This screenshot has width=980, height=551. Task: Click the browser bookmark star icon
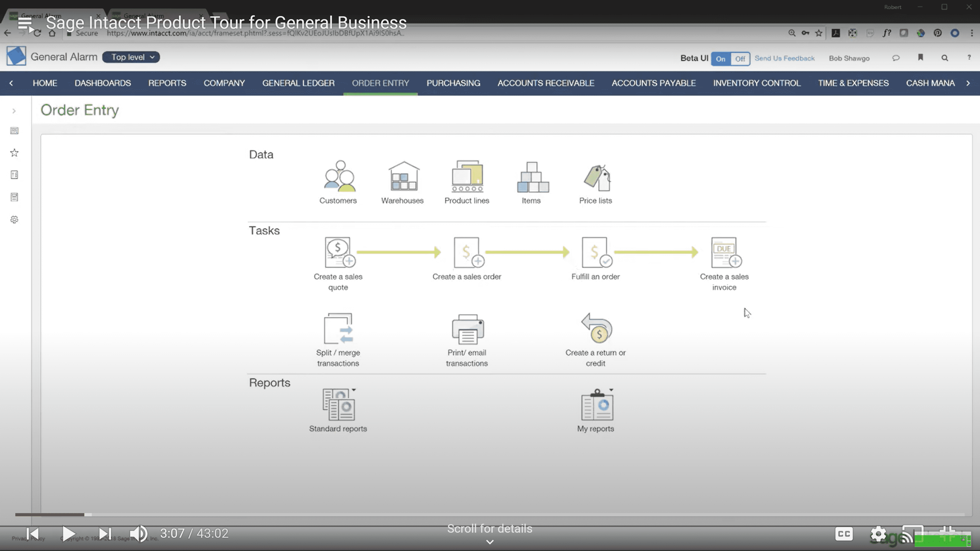[819, 33]
